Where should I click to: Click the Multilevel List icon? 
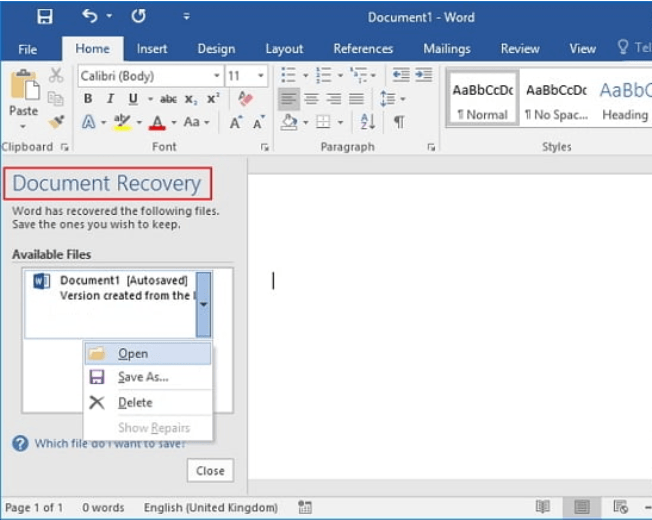point(358,75)
